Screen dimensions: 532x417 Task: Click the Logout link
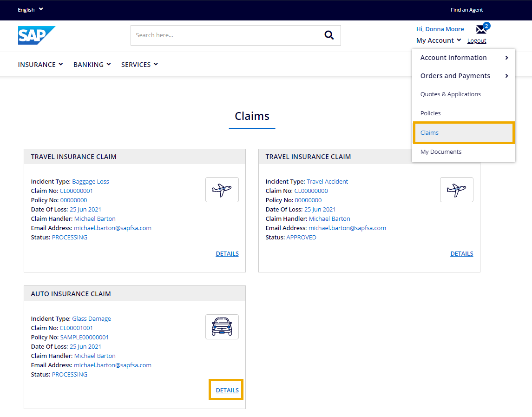[x=477, y=41]
